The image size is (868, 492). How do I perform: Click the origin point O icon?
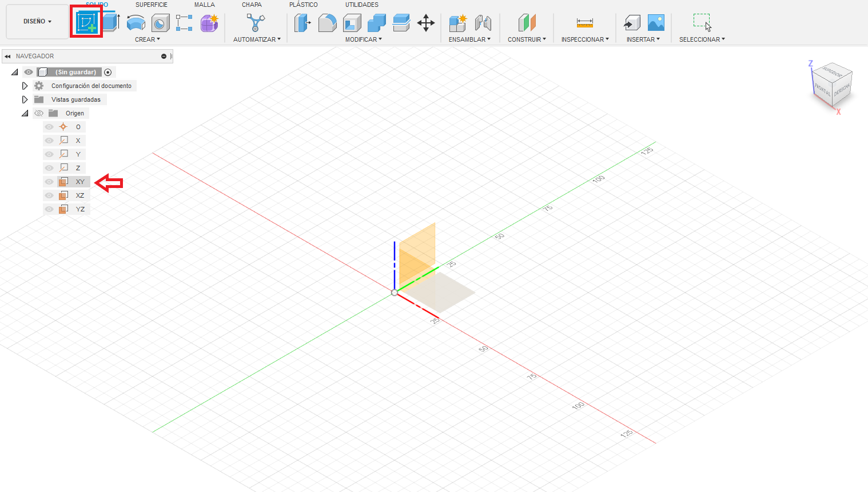tap(63, 127)
